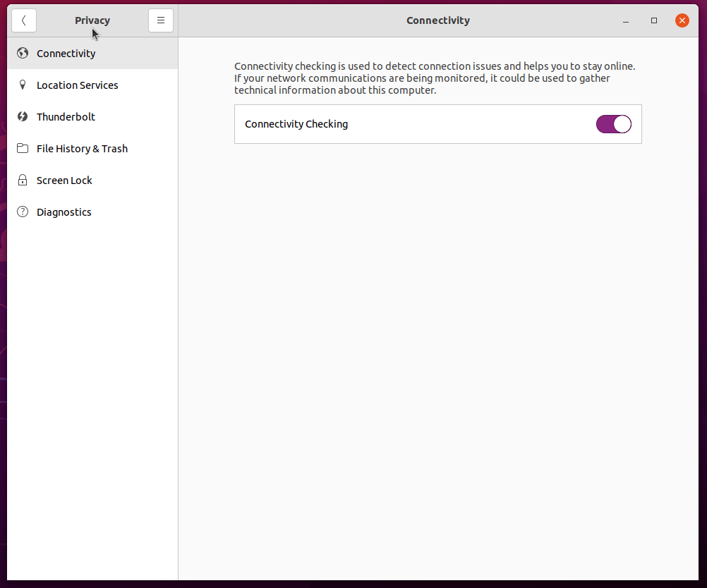Select the Diagnostics question mark icon

pyautogui.click(x=22, y=212)
